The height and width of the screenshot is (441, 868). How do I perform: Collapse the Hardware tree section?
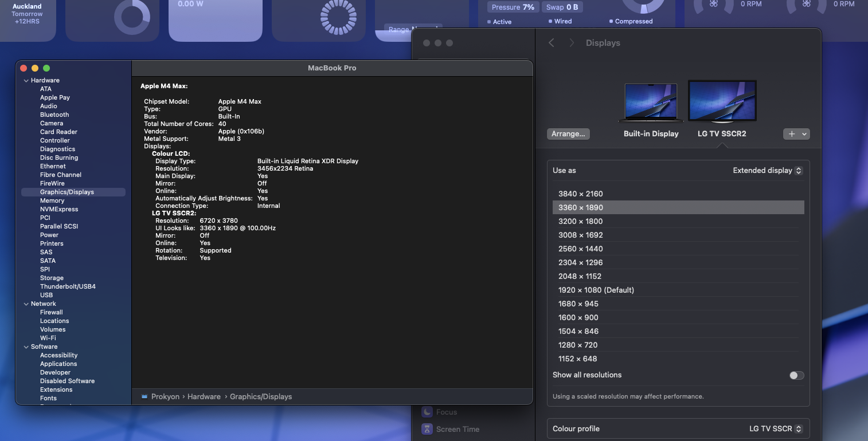[26, 81]
